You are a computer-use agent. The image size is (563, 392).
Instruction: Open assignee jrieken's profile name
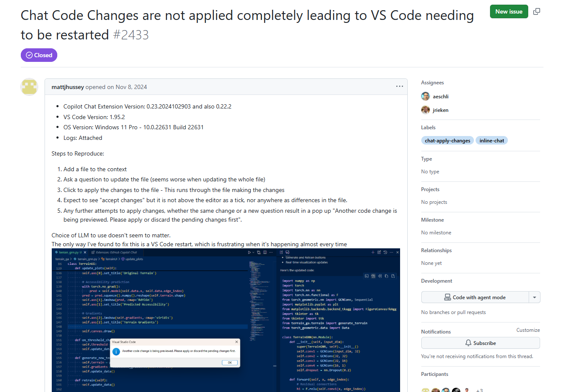click(440, 110)
